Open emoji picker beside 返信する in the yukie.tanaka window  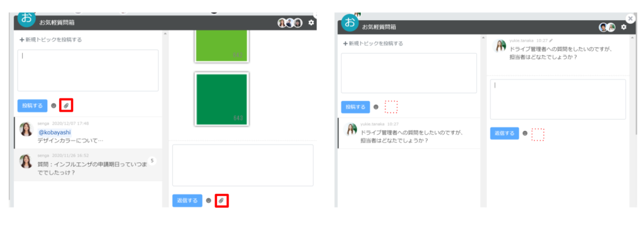[x=525, y=134]
